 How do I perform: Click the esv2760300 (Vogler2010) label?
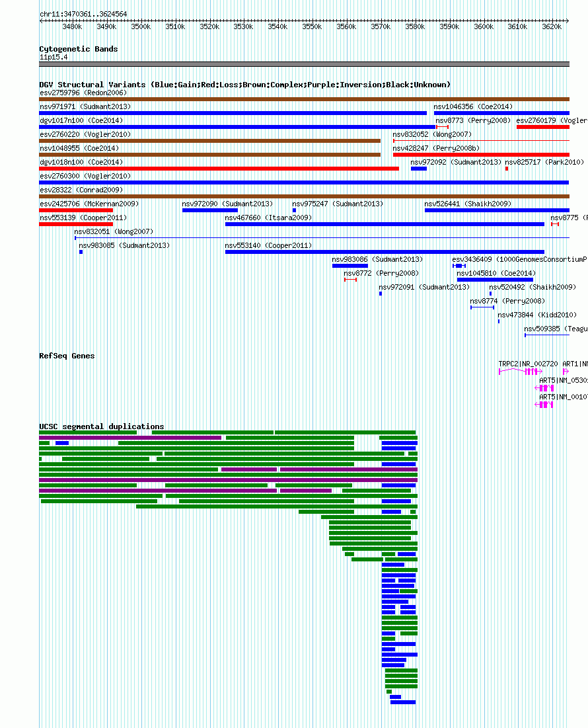pos(85,177)
